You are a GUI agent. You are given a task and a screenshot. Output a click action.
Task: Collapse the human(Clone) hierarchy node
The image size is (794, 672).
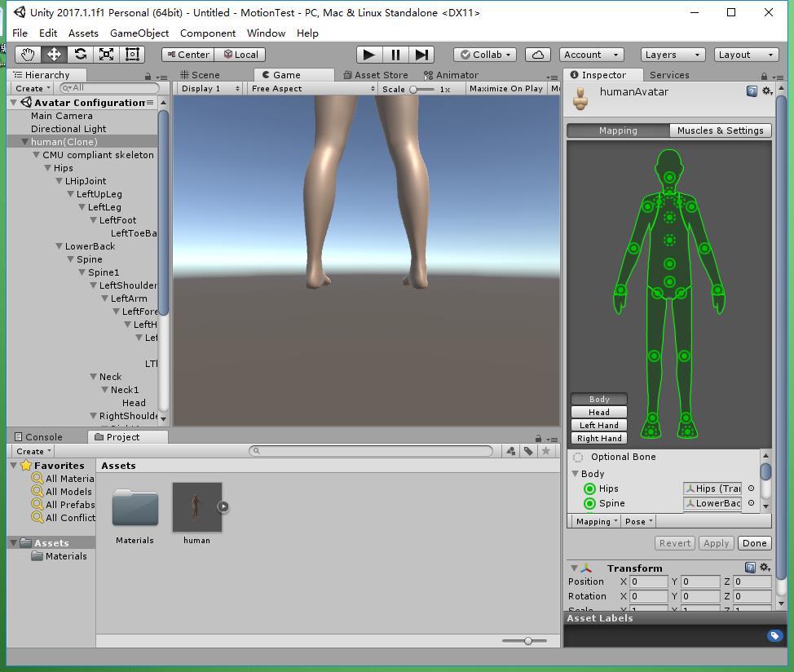tap(24, 142)
